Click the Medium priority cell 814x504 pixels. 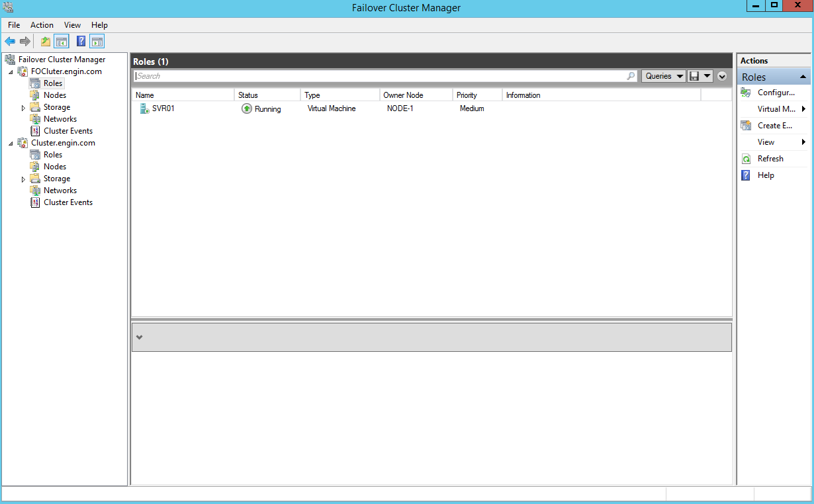pyautogui.click(x=472, y=108)
